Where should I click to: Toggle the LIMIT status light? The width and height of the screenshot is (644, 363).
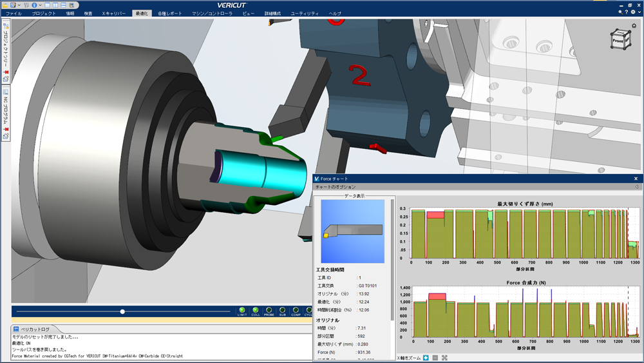click(x=242, y=310)
